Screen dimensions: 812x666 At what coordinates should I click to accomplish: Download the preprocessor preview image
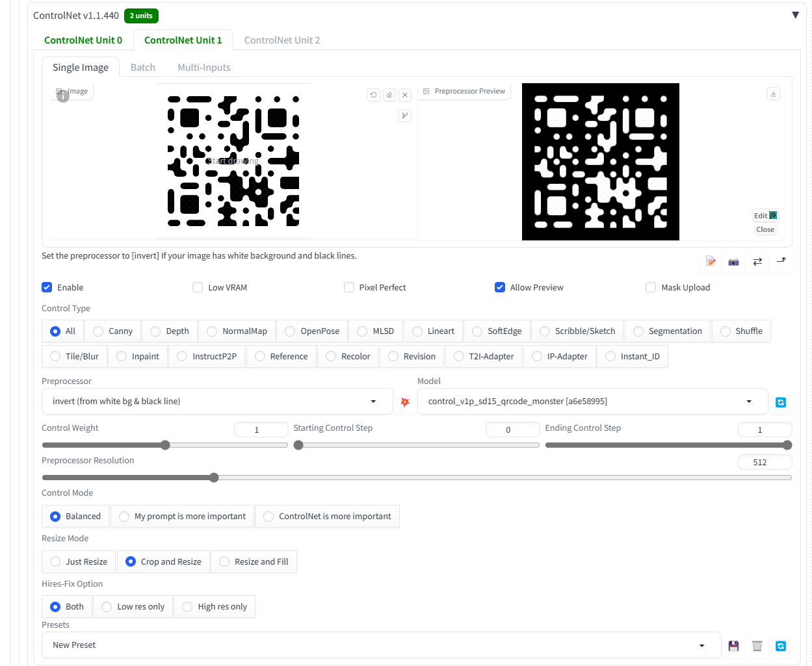coord(774,94)
